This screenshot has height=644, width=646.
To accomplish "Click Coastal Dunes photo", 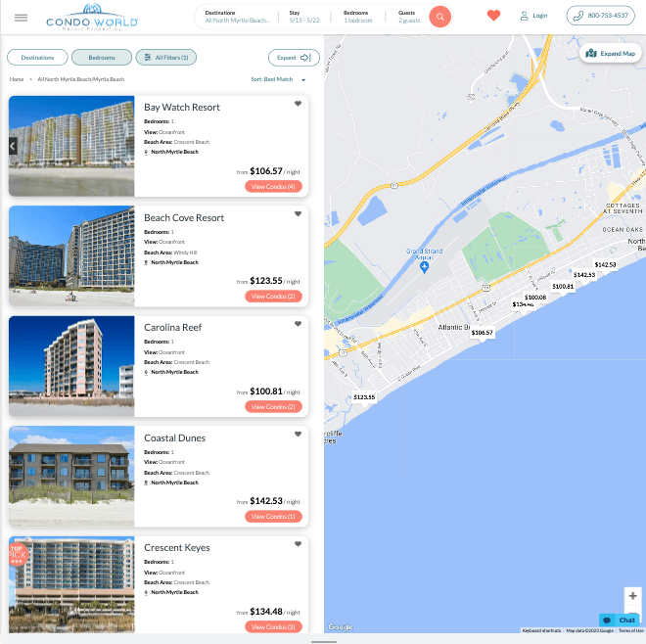I will tap(71, 476).
